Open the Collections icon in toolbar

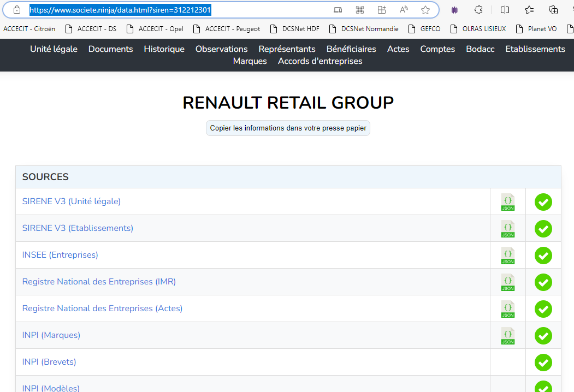tap(553, 10)
